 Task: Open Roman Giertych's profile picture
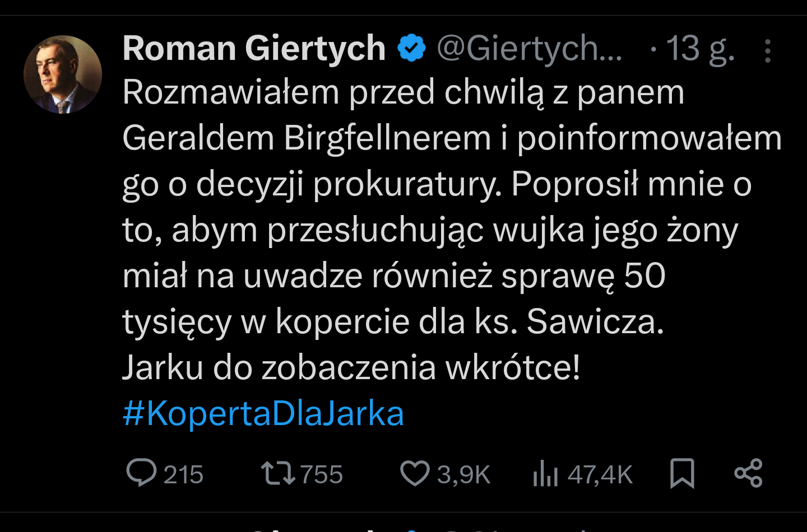click(63, 74)
